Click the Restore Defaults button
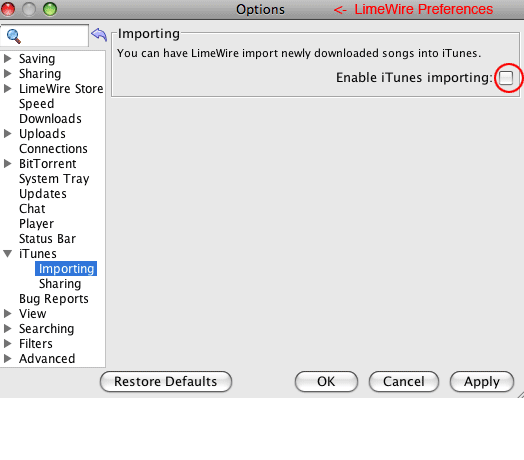524x460 pixels. pyautogui.click(x=166, y=381)
